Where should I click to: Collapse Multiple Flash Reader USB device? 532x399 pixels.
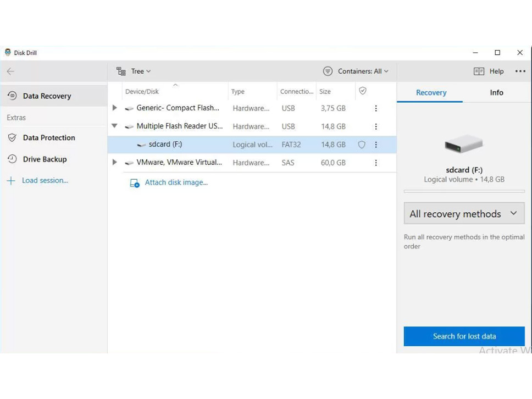point(115,126)
